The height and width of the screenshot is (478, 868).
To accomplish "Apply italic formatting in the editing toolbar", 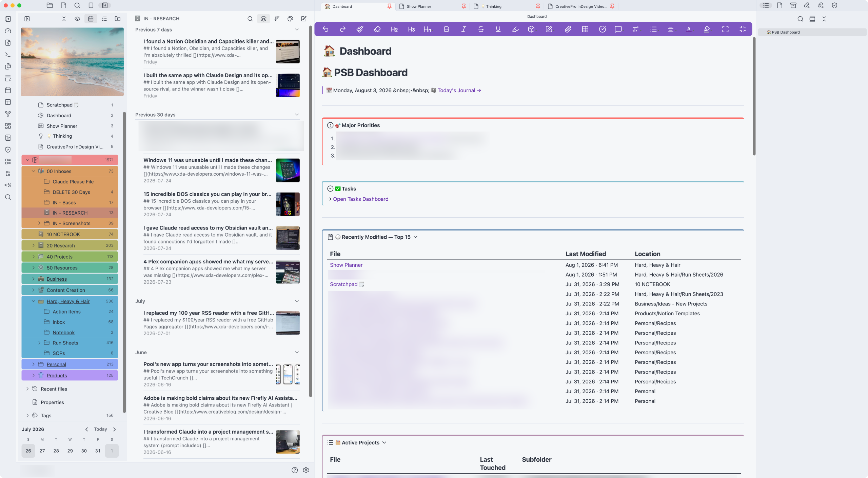I will point(463,29).
